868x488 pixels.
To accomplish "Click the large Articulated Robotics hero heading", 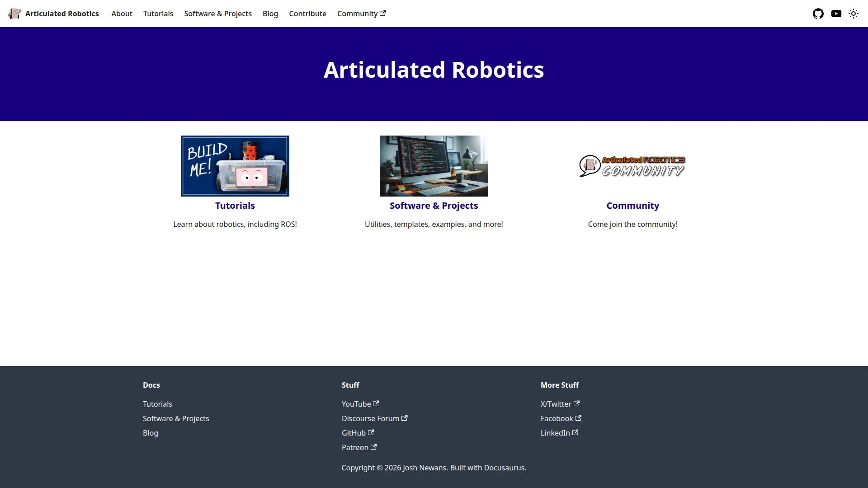I will [434, 70].
